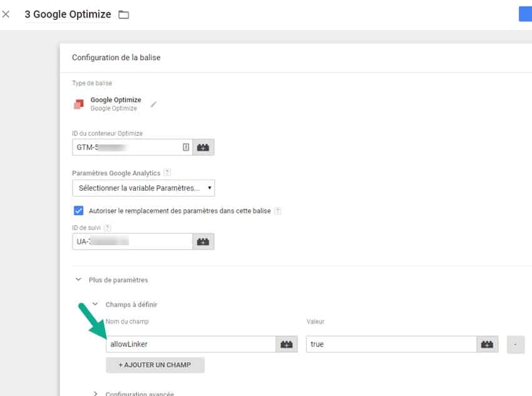This screenshot has height=396, width=532.
Task: Click the ID du conteneur Optimize label
Action: [107, 133]
